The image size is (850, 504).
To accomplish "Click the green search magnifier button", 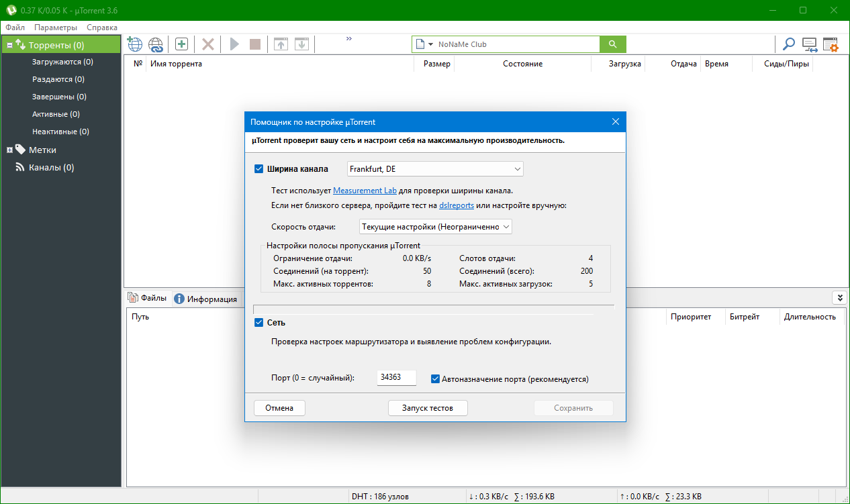I will 612,44.
